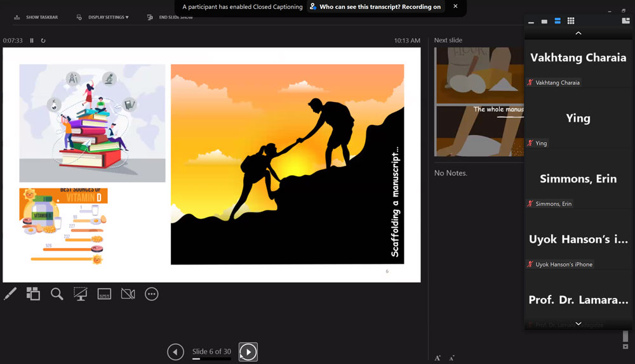Pause the presentation timer
Viewport: 635px width, 364px height.
click(x=32, y=41)
